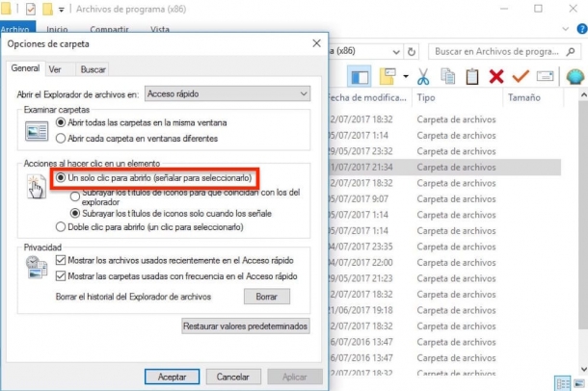Expand the address bar history dropdown
The width and height of the screenshot is (588, 391).
tap(396, 52)
